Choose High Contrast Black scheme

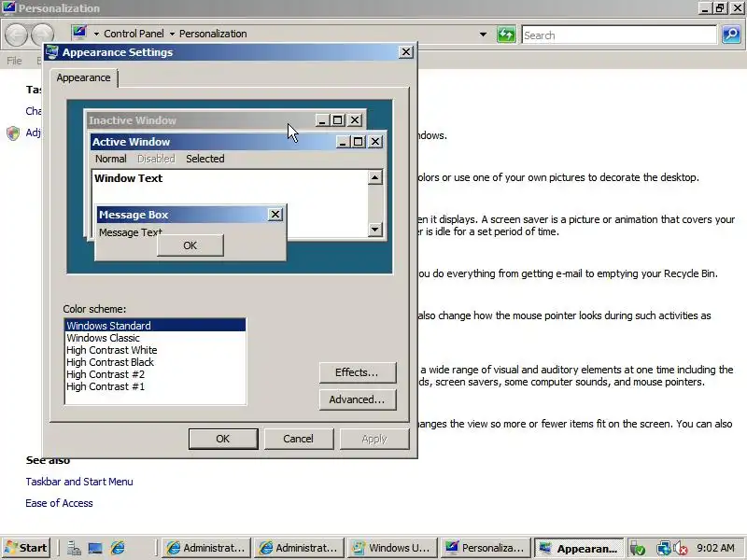110,362
